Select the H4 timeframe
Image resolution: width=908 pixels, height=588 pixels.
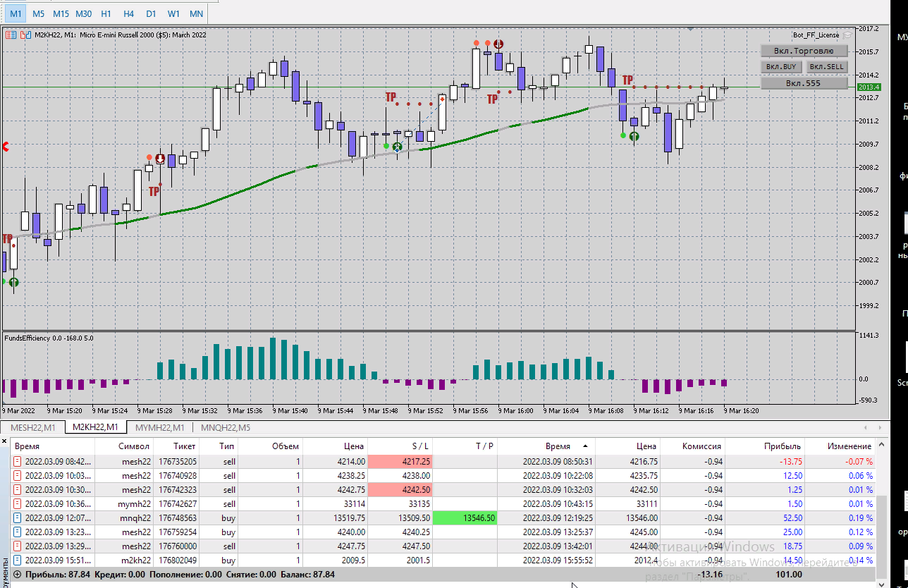tap(128, 13)
